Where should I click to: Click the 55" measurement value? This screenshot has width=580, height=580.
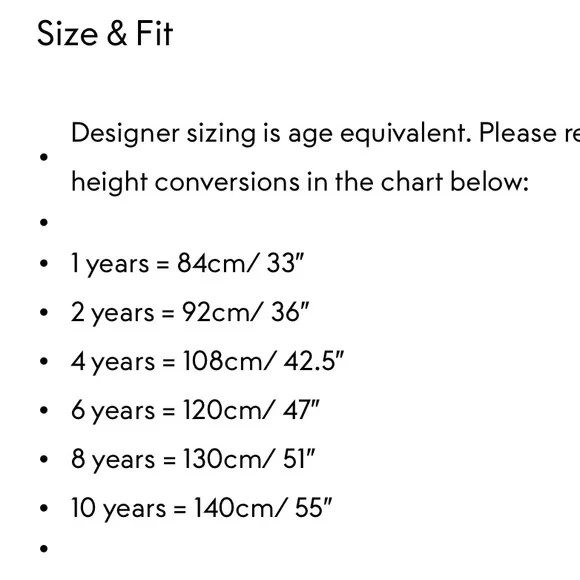tap(313, 508)
